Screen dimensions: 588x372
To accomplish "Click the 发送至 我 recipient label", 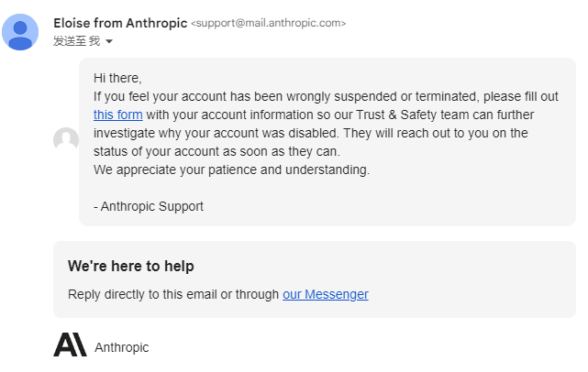I will [x=77, y=41].
